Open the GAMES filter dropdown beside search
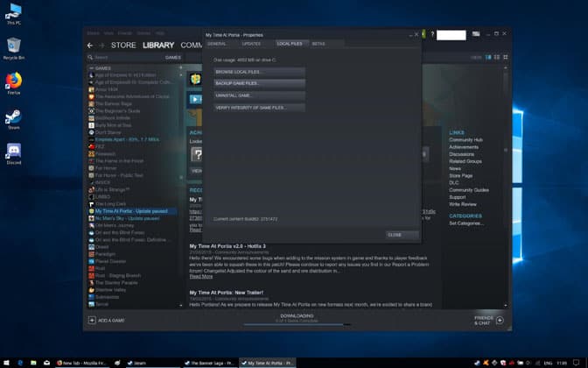 click(x=173, y=57)
